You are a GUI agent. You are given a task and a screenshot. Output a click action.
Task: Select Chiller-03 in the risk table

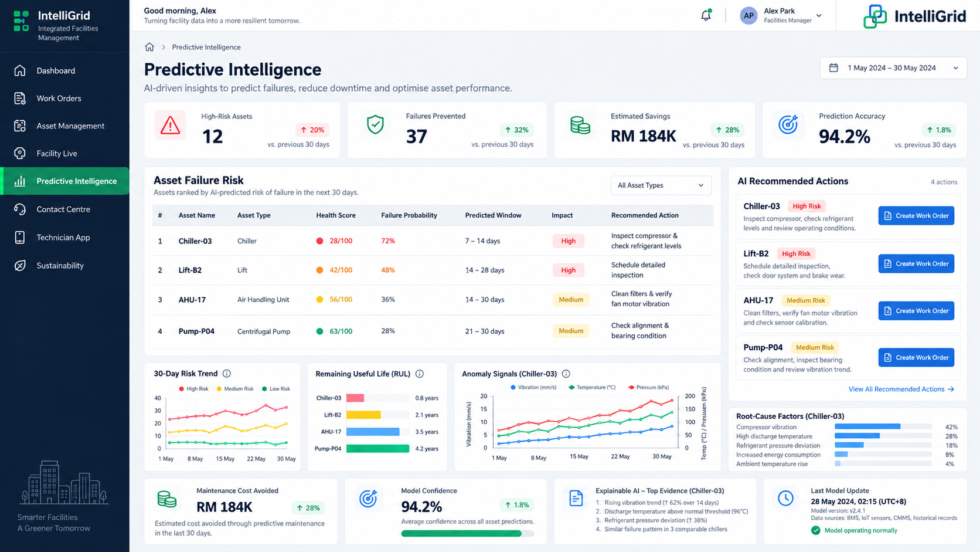pyautogui.click(x=195, y=241)
